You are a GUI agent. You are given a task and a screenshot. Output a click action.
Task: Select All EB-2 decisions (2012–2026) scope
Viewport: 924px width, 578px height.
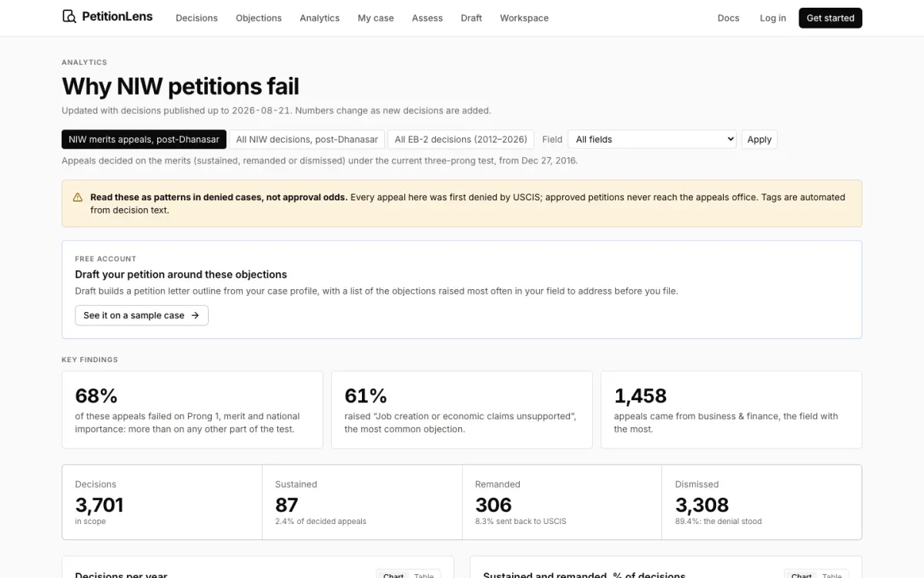(461, 139)
